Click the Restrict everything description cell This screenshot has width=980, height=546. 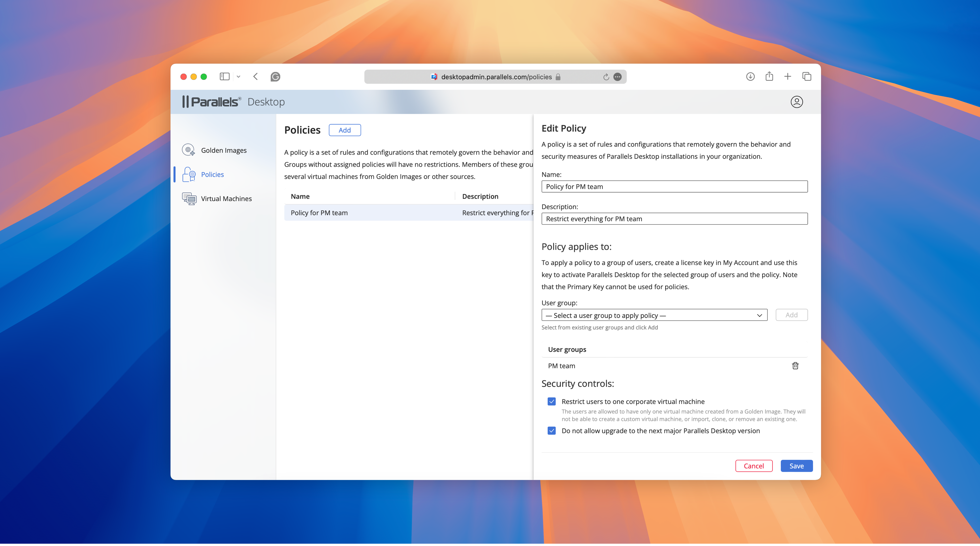[x=498, y=213]
